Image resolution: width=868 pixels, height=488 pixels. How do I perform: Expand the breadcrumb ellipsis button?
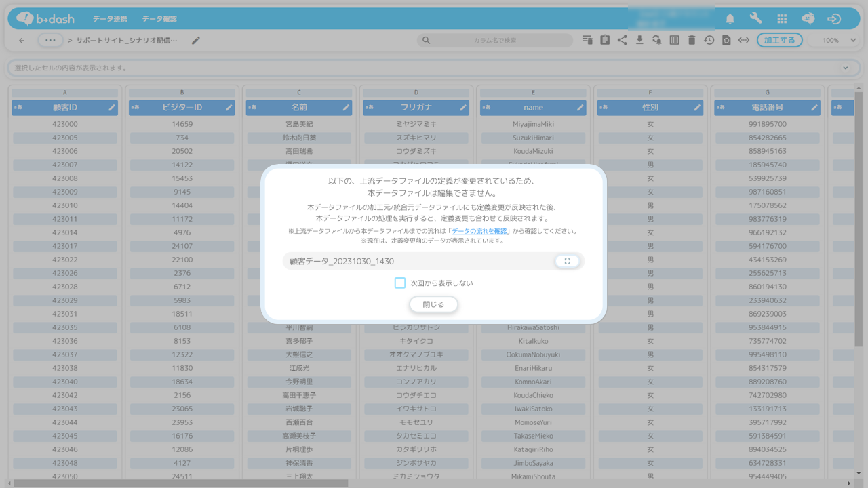(50, 40)
